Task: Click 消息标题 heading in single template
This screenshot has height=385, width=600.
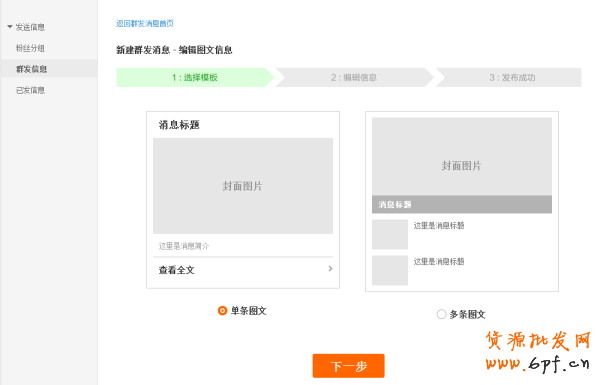Action: coord(179,125)
